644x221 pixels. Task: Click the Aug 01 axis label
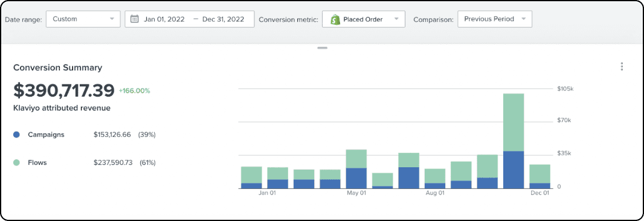(435, 193)
